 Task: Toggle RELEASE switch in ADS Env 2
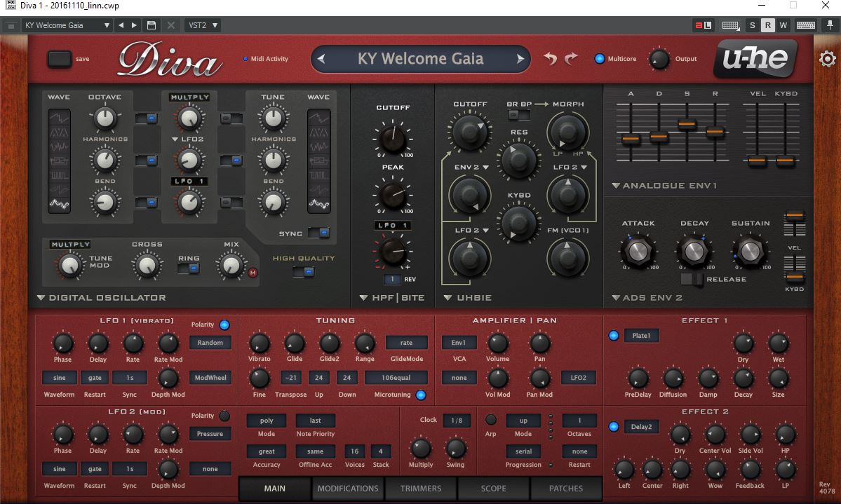(692, 279)
